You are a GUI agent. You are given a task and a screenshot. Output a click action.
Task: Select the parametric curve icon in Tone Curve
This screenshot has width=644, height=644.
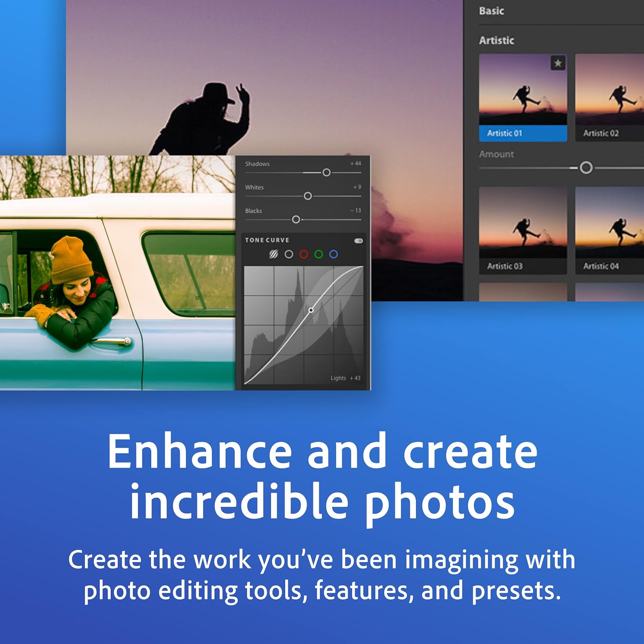pos(273,254)
